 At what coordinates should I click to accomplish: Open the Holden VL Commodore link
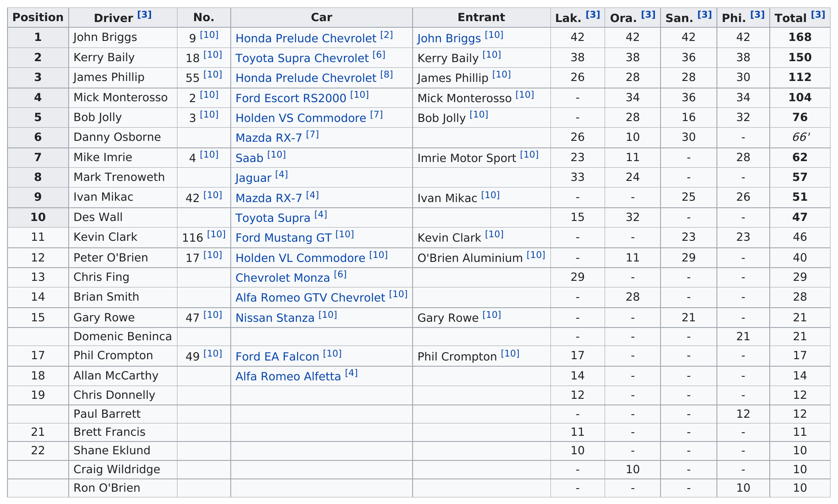(300, 258)
